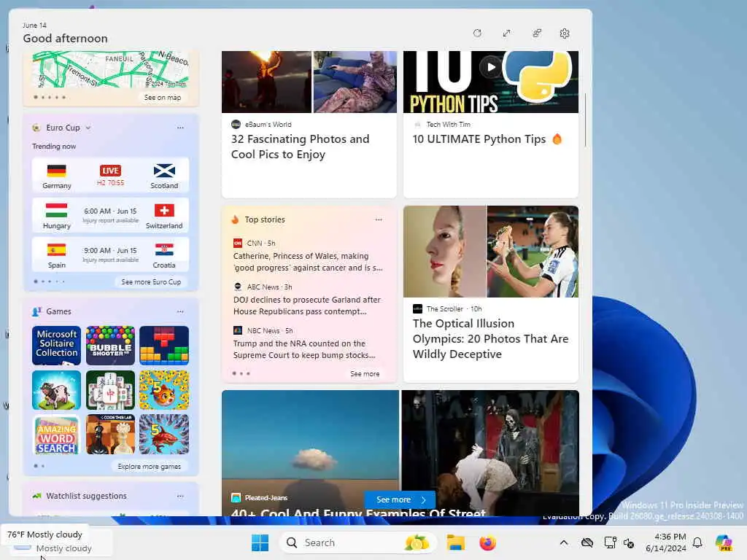This screenshot has width=747, height=560.
Task: Click the network status tray icon
Action: tap(610, 542)
